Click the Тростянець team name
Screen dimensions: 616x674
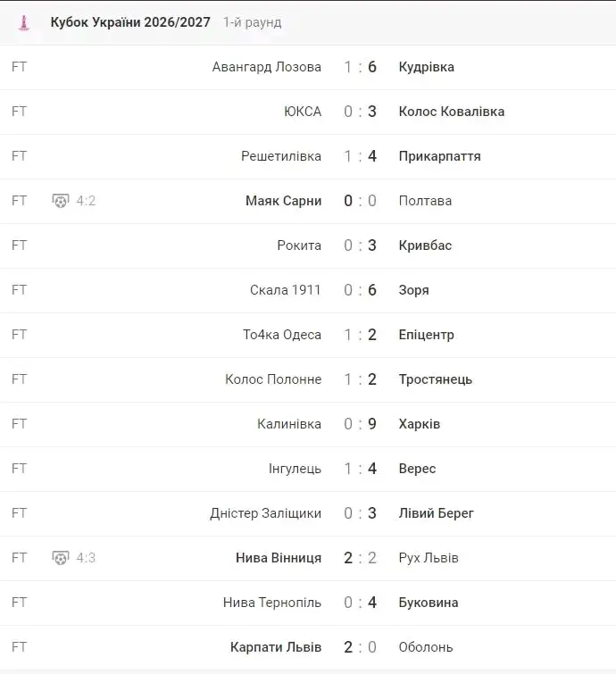click(436, 379)
